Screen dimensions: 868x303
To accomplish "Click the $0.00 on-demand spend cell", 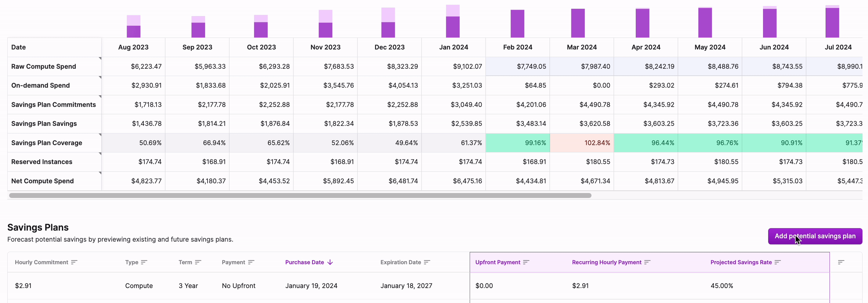I will pos(582,85).
